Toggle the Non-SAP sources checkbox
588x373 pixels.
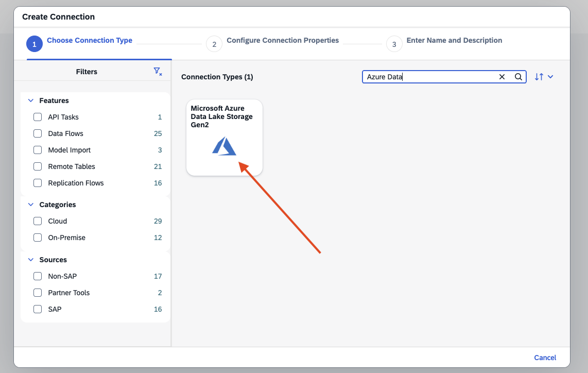[x=38, y=276]
